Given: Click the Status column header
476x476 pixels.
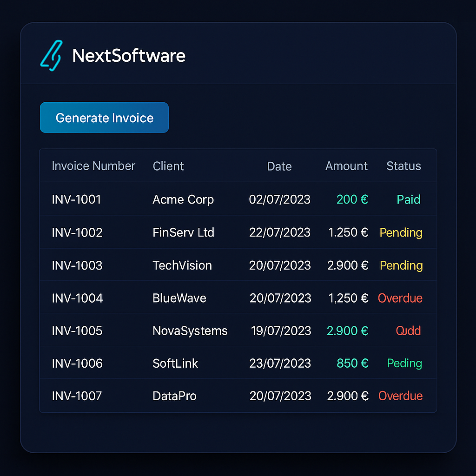Looking at the screenshot, I should click(x=403, y=166).
